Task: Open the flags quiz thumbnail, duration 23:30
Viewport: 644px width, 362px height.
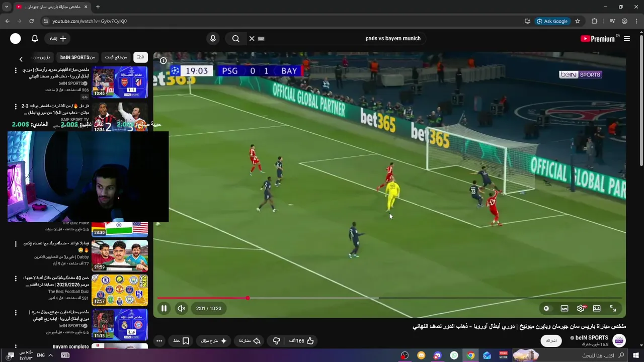Action: tap(120, 229)
